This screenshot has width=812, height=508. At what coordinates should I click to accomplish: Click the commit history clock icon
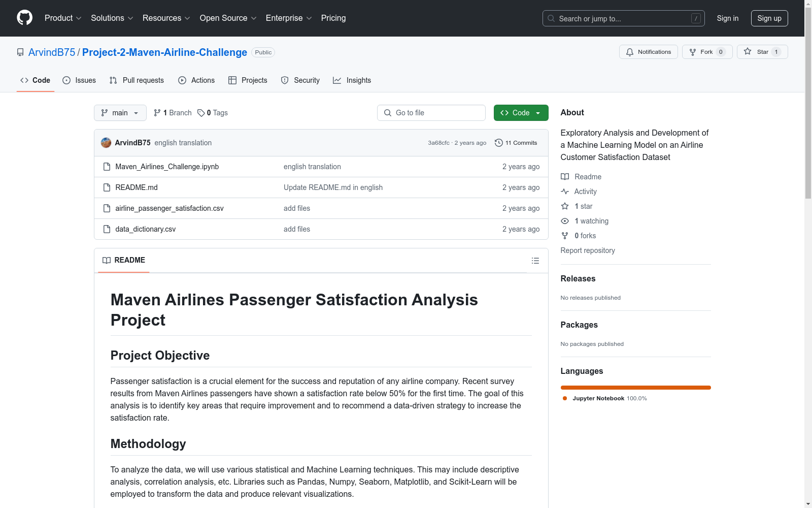click(x=499, y=143)
